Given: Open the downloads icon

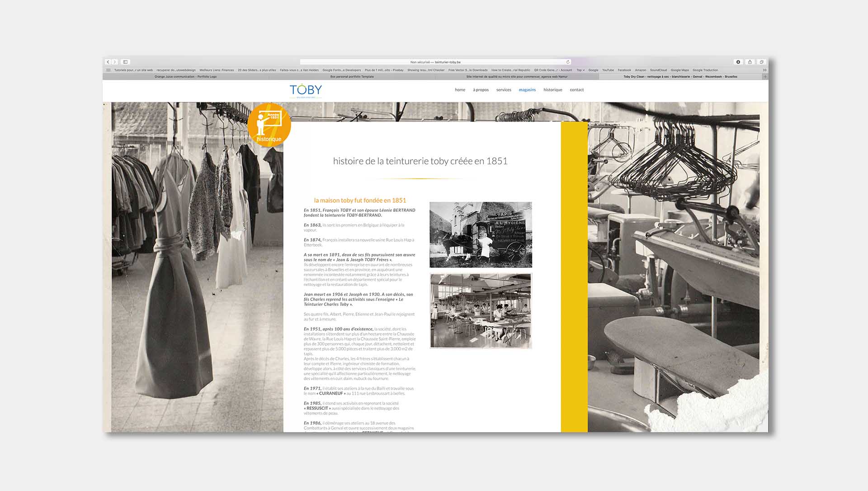Looking at the screenshot, I should tap(738, 62).
